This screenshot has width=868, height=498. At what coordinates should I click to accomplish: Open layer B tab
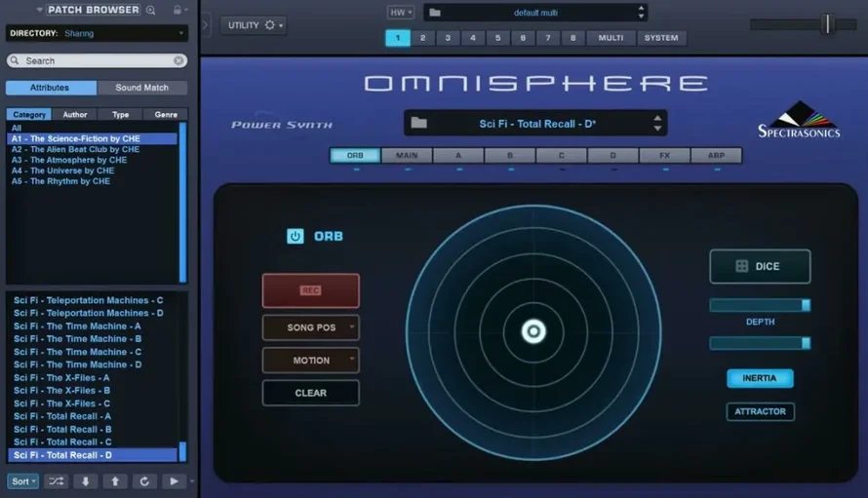coord(510,156)
